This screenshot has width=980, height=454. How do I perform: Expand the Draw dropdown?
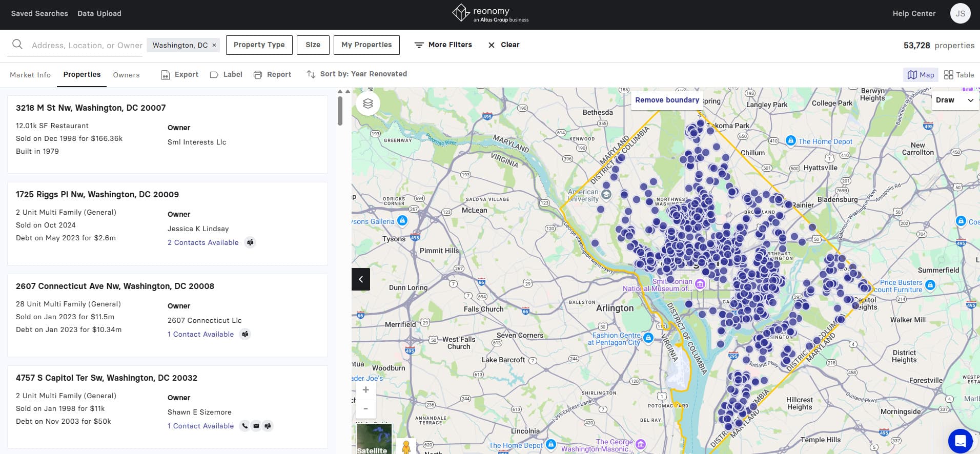[954, 100]
